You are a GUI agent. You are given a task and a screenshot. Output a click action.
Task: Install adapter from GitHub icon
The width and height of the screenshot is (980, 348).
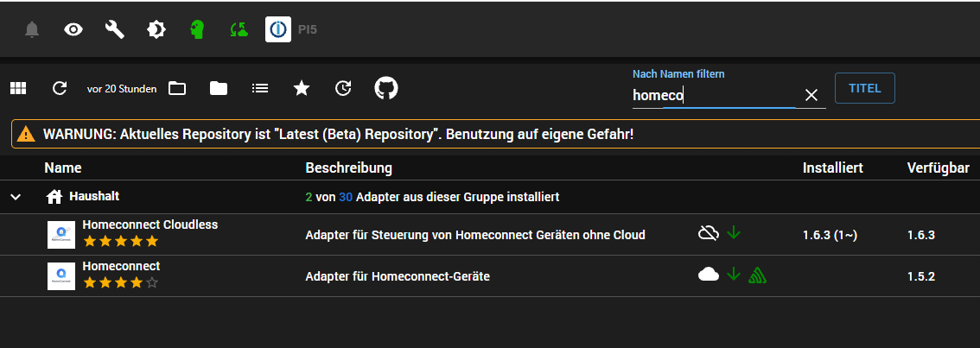[385, 88]
